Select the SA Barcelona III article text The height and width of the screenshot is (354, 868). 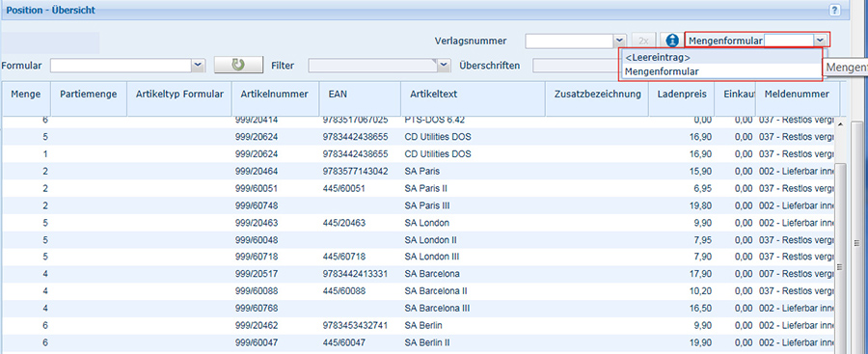point(437,309)
